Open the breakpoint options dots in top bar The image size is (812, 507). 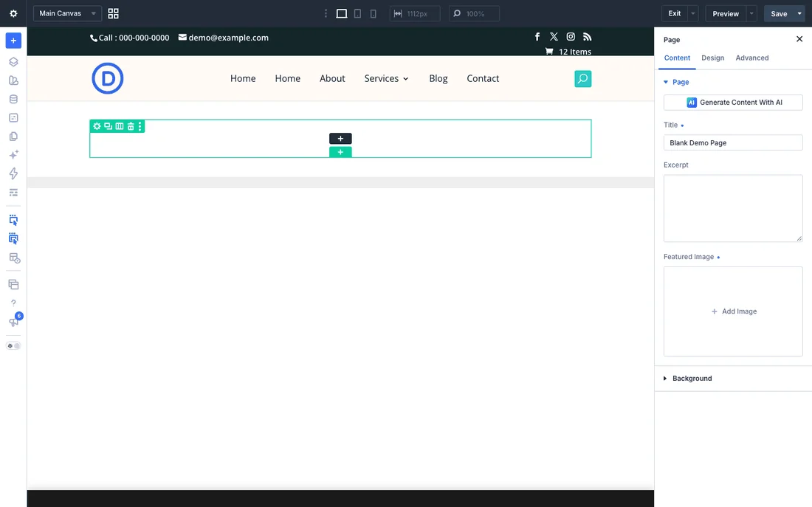(x=326, y=13)
